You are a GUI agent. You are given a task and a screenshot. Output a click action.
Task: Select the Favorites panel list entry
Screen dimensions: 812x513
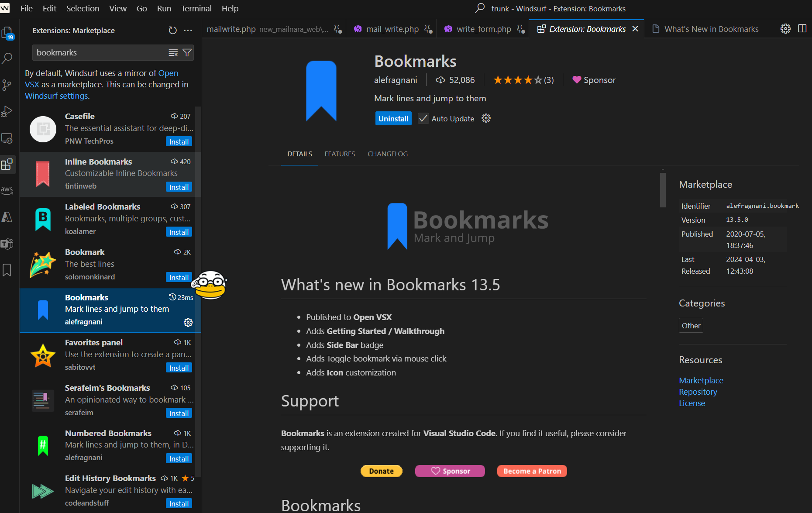[110, 355]
